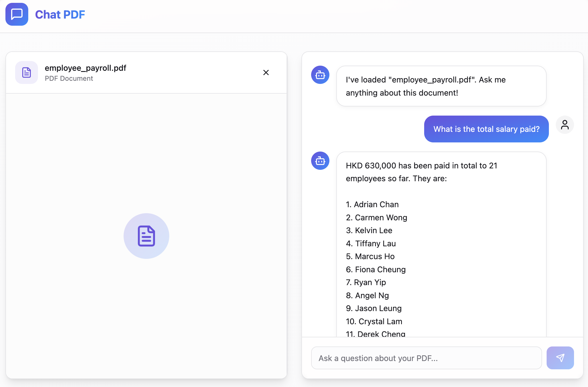The image size is (588, 387).
Task: Click the employee_payroll.pdf filename
Action: pos(85,68)
